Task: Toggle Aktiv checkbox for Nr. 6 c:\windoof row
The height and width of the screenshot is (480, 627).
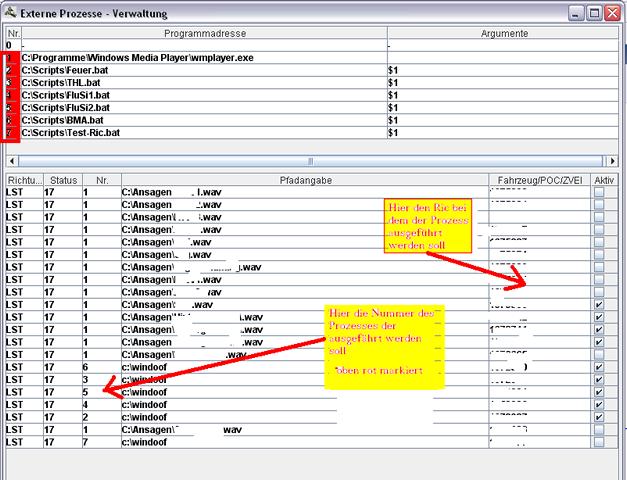Action: coord(601,367)
